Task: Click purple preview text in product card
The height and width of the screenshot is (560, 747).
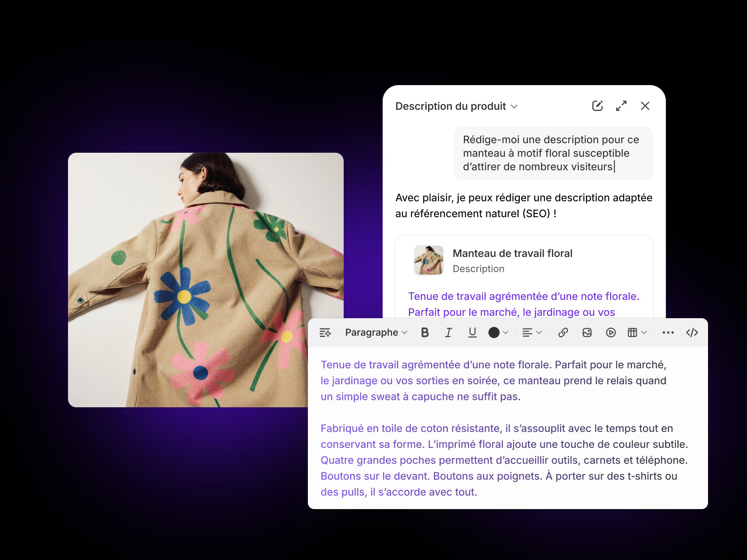Action: tap(523, 304)
